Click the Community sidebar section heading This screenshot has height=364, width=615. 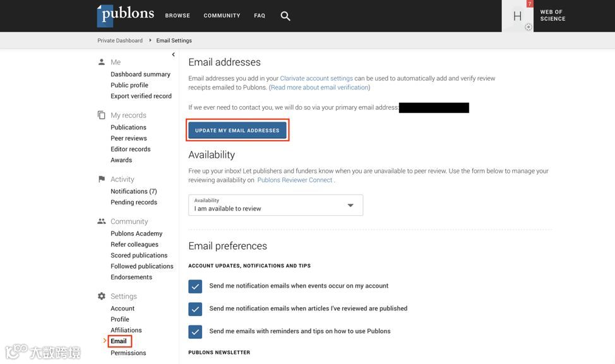coord(129,221)
